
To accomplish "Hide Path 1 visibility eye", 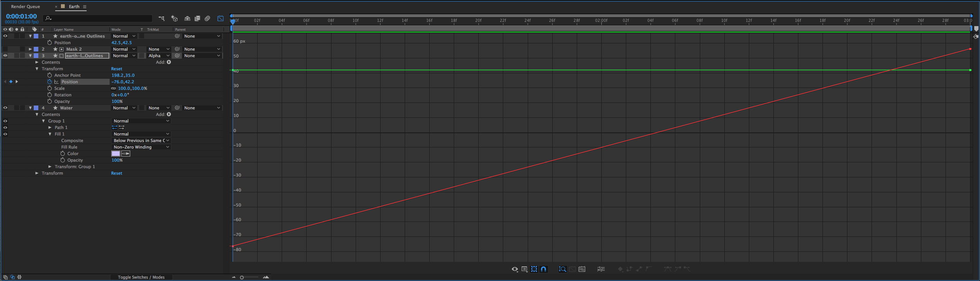I will (5, 127).
